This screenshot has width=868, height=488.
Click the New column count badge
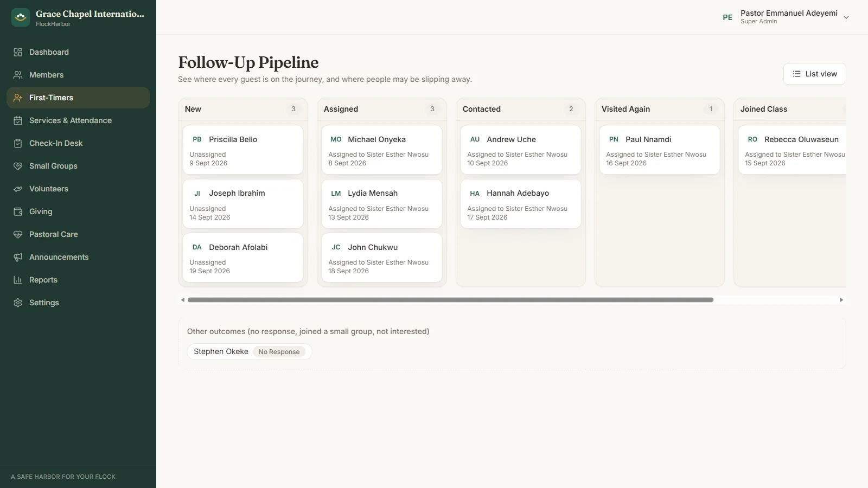[293, 109]
